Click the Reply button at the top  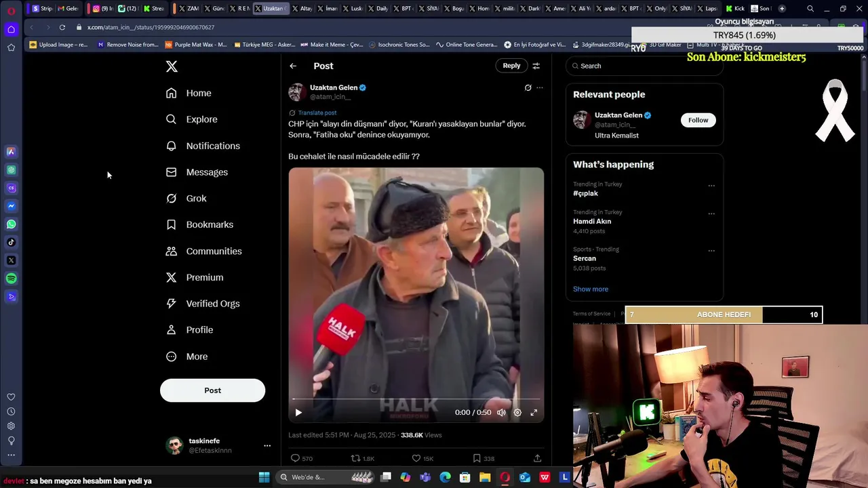(x=511, y=66)
